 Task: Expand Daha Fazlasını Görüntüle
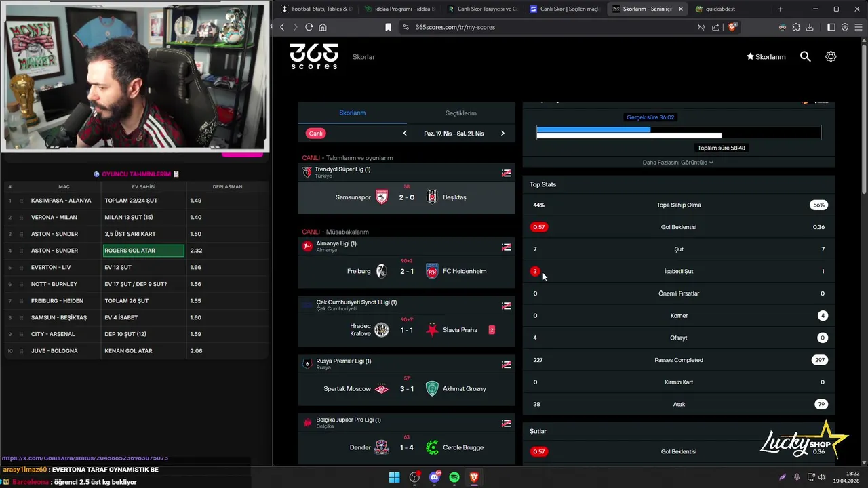(678, 163)
